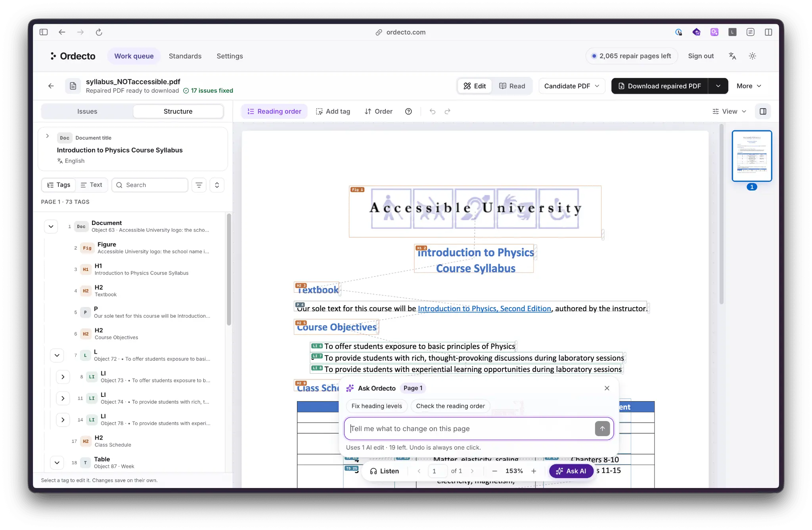Toggle the browser sidebar icon

click(x=44, y=32)
